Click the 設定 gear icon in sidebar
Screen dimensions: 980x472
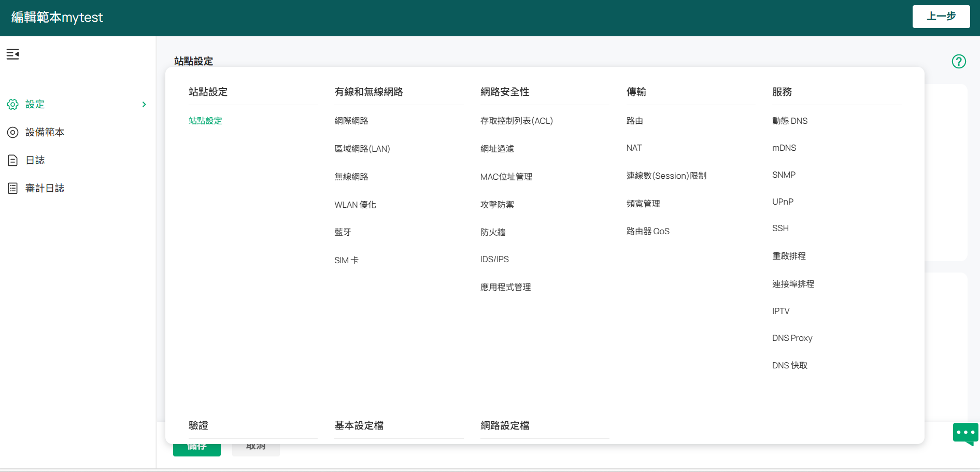tap(12, 104)
